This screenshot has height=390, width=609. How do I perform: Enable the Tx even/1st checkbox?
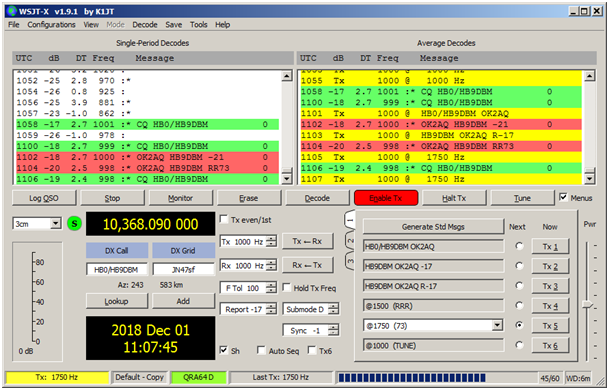[x=224, y=219]
